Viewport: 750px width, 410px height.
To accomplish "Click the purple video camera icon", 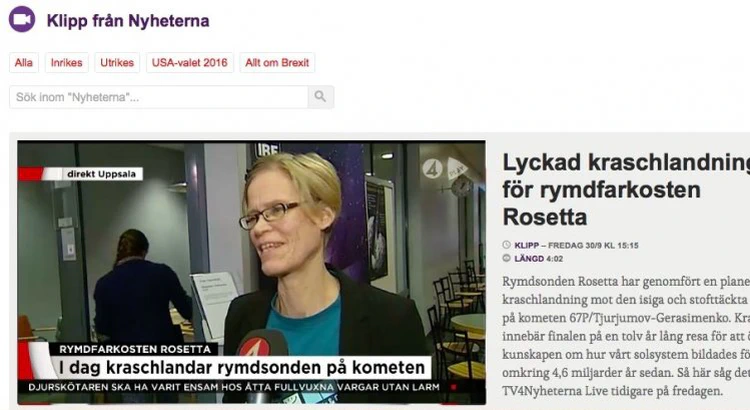I will (x=22, y=20).
